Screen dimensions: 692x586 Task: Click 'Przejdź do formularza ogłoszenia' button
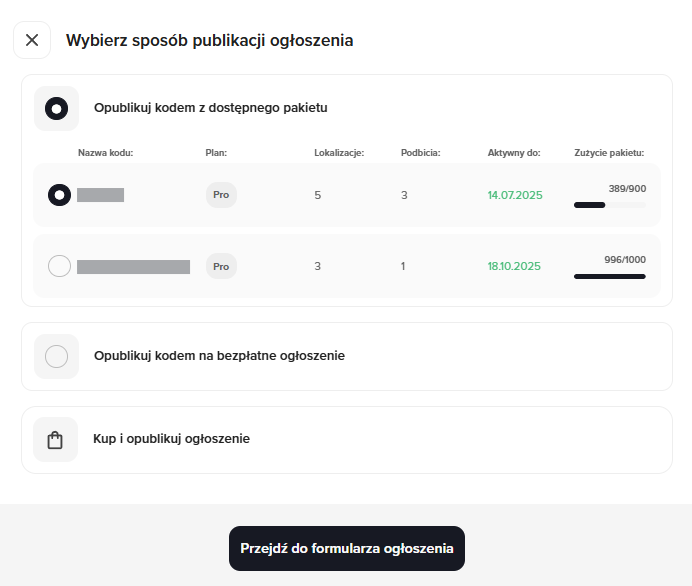346,548
